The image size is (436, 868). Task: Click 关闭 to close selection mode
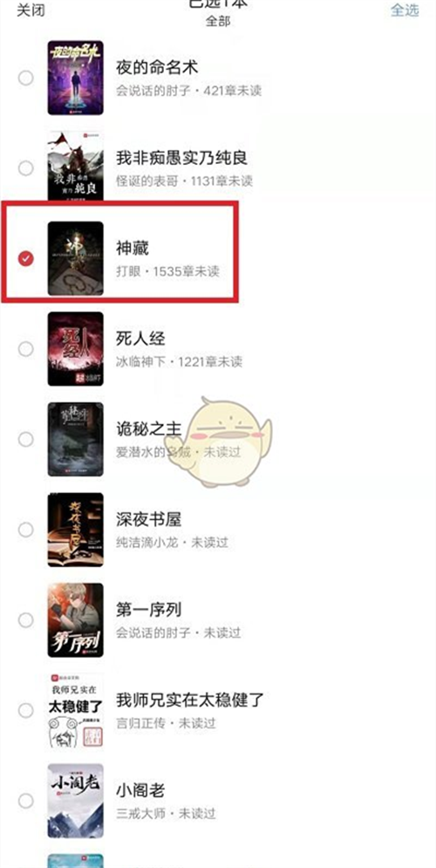31,10
